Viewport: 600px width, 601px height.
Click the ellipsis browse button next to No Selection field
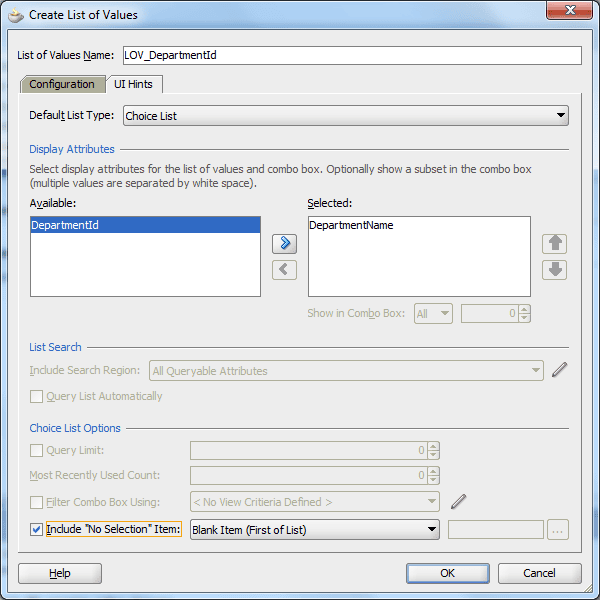557,530
